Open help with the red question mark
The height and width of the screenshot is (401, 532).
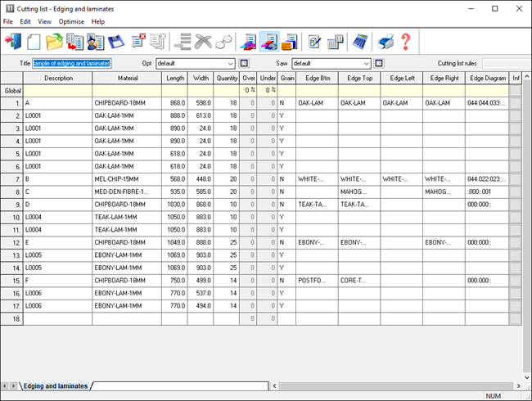(x=405, y=42)
